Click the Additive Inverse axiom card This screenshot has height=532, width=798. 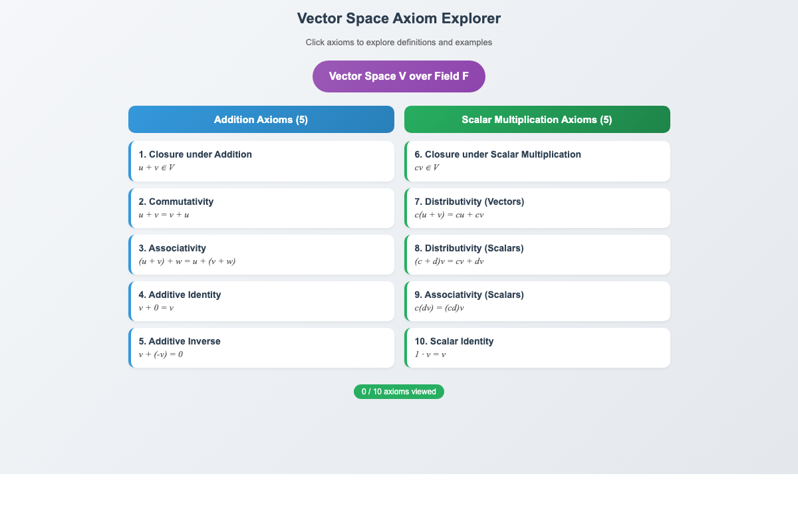coord(261,347)
